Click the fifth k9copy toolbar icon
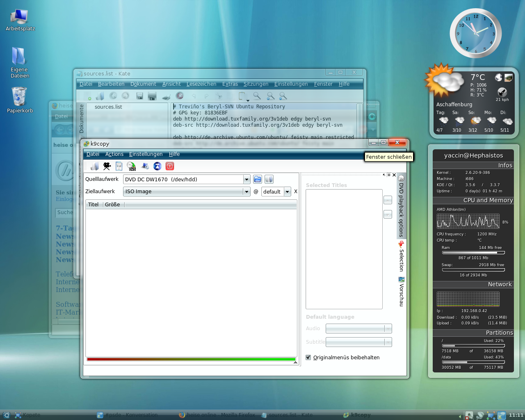 click(145, 166)
